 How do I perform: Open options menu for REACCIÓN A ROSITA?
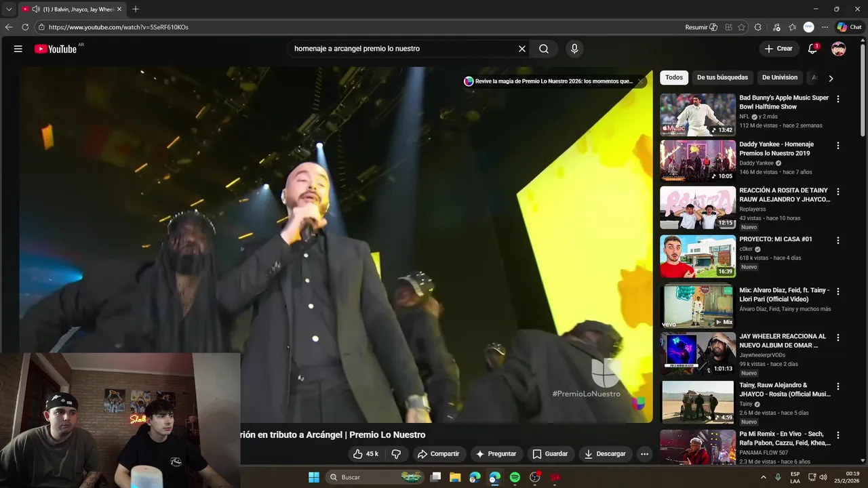838,192
